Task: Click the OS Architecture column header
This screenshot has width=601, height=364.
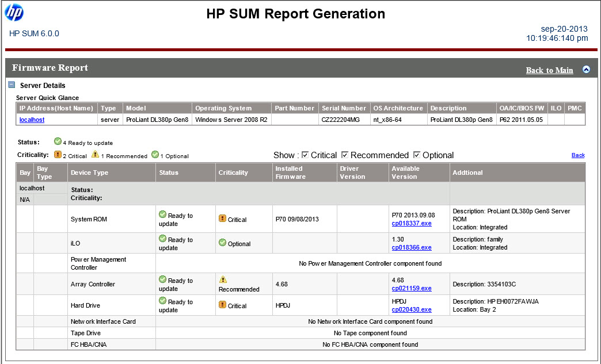Action: [398, 108]
